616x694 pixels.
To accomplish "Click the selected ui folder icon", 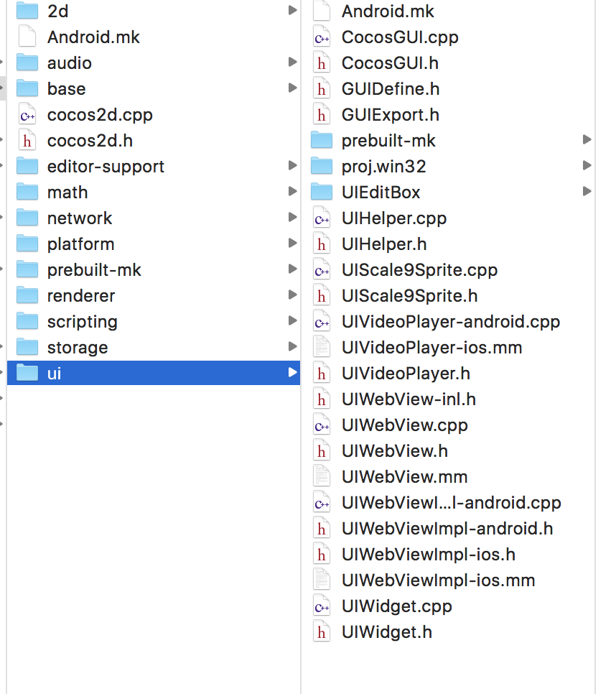I will pyautogui.click(x=27, y=373).
